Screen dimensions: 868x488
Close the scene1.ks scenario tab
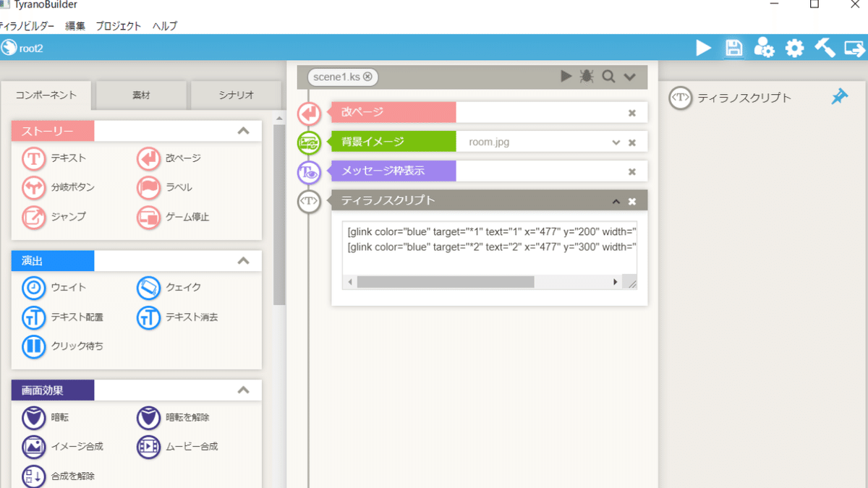(x=367, y=77)
